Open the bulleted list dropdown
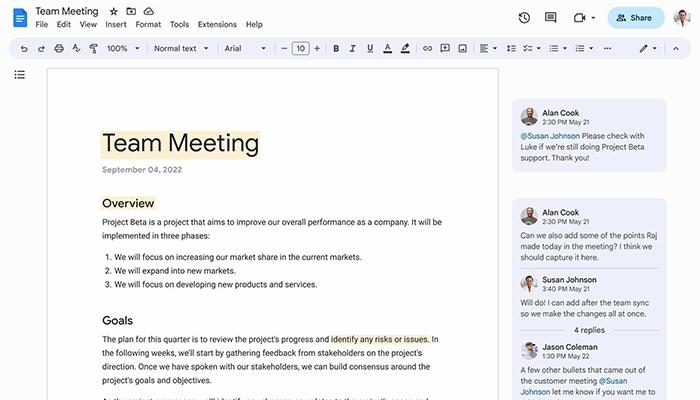 (x=558, y=49)
